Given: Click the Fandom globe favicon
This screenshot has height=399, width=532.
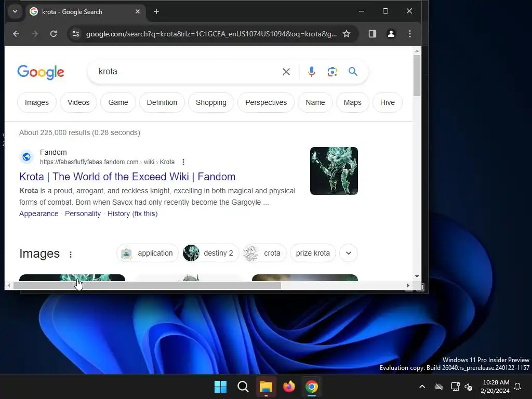Looking at the screenshot, I should [x=26, y=157].
